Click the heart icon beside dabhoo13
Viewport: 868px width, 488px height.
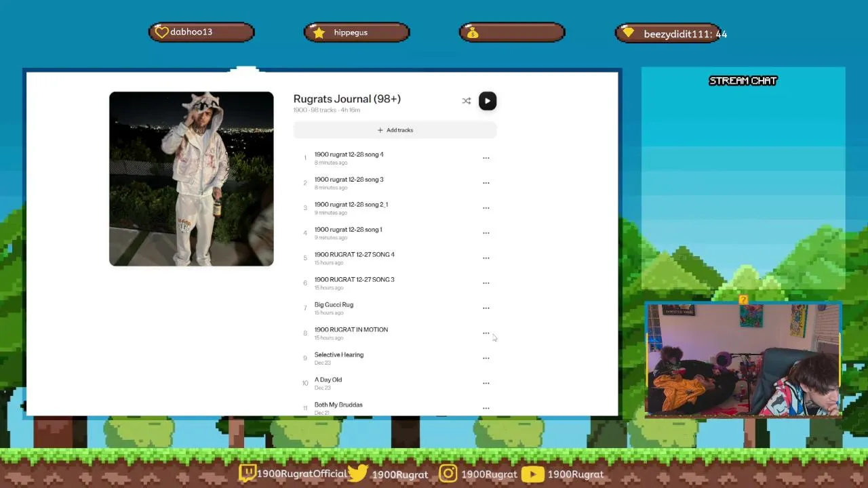point(161,32)
